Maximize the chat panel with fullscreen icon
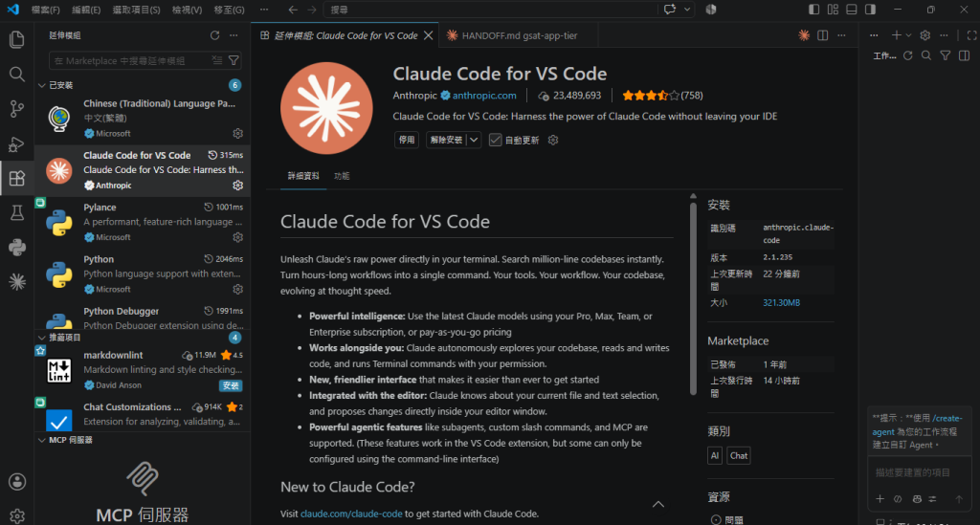 [x=971, y=35]
